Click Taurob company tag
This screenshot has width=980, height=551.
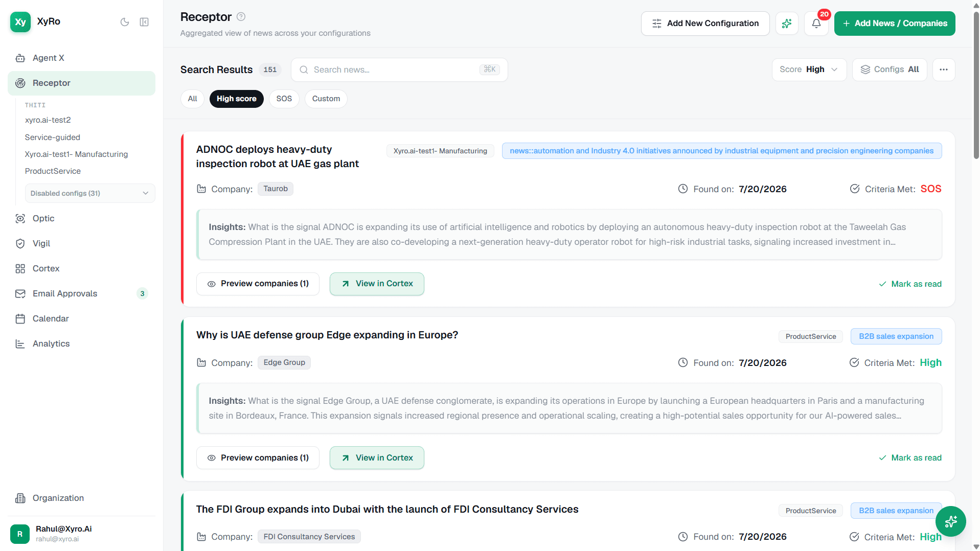click(x=276, y=189)
